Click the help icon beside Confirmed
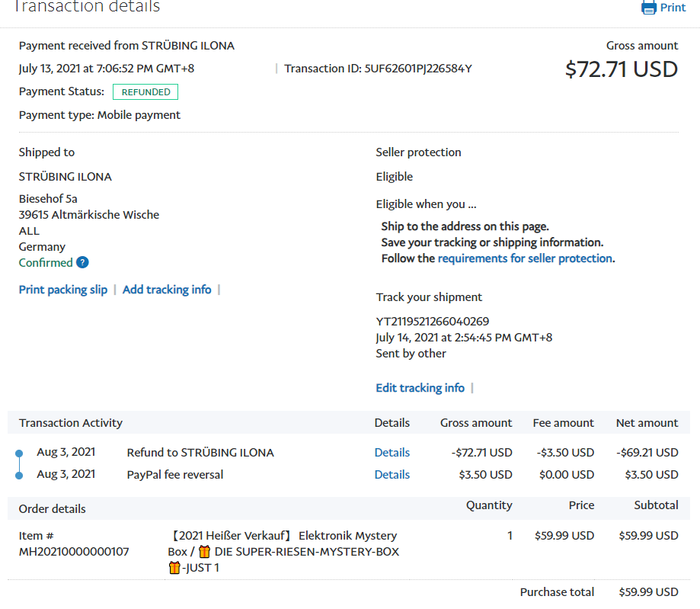 point(82,263)
